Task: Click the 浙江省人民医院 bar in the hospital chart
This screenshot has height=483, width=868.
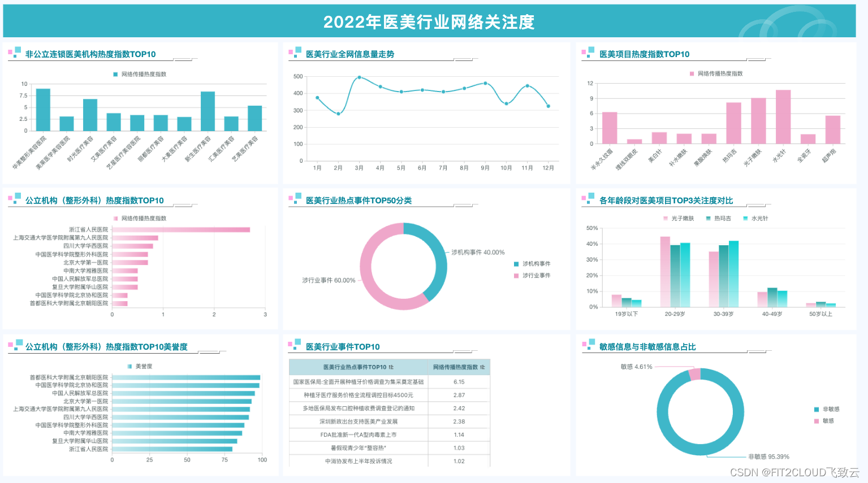Action: (x=181, y=229)
